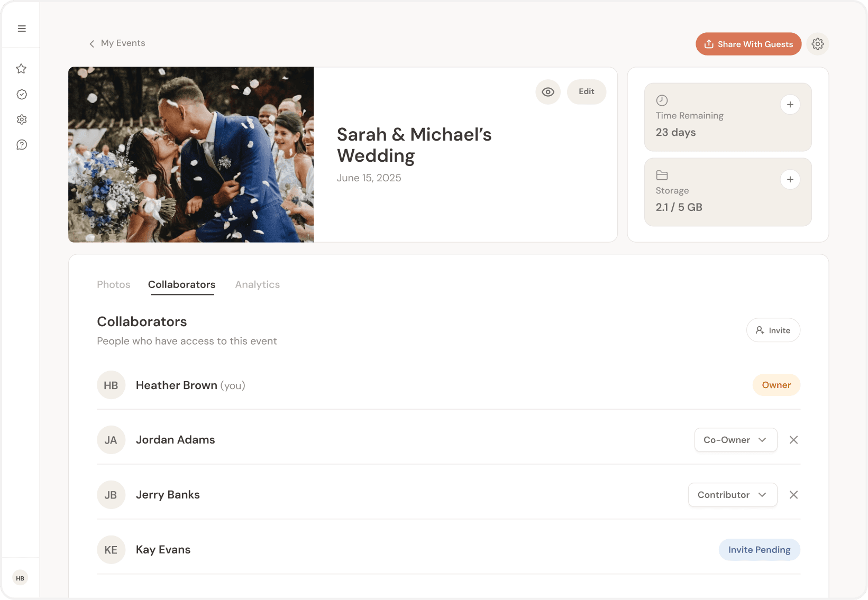Viewport: 868px width, 600px height.
Task: Click the back chevron beside My Events
Action: click(x=92, y=43)
